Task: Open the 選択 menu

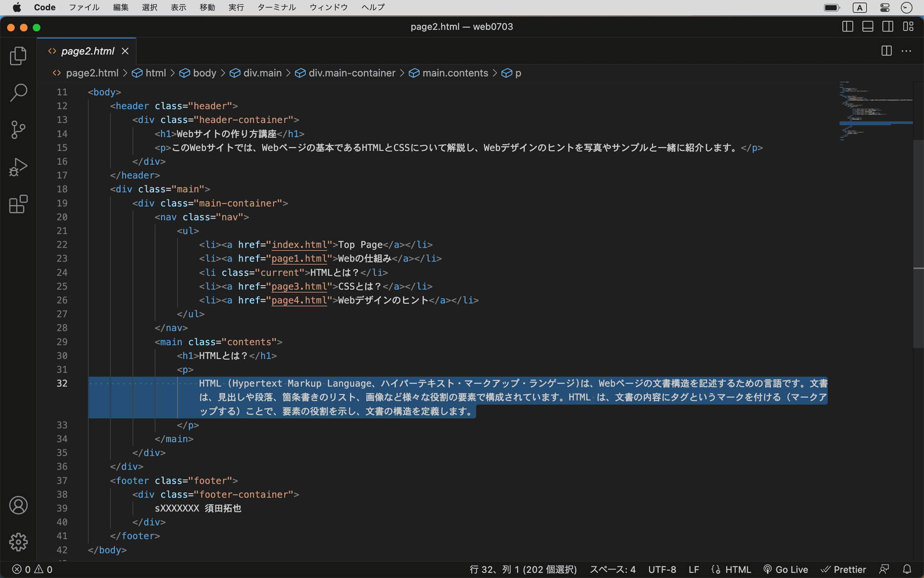Action: pos(150,7)
